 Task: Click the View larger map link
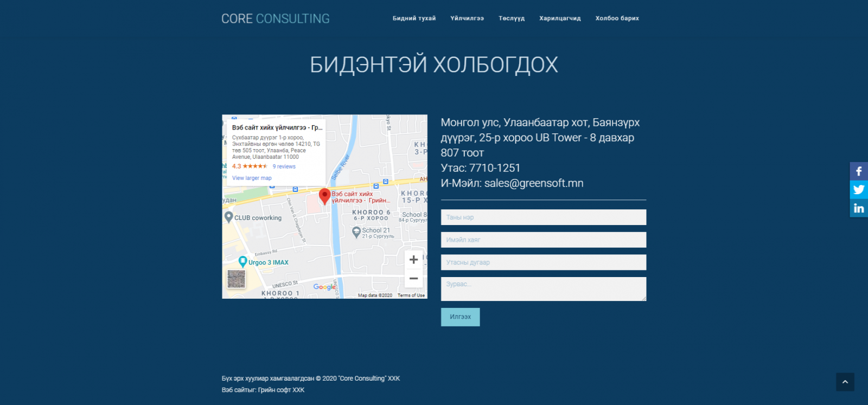[252, 178]
